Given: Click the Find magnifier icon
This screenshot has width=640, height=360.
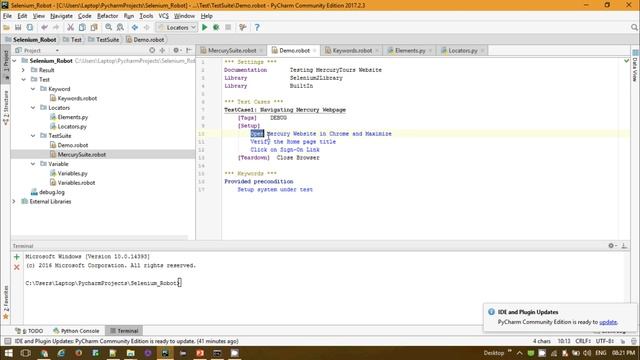Looking at the screenshot, I should coord(108,27).
